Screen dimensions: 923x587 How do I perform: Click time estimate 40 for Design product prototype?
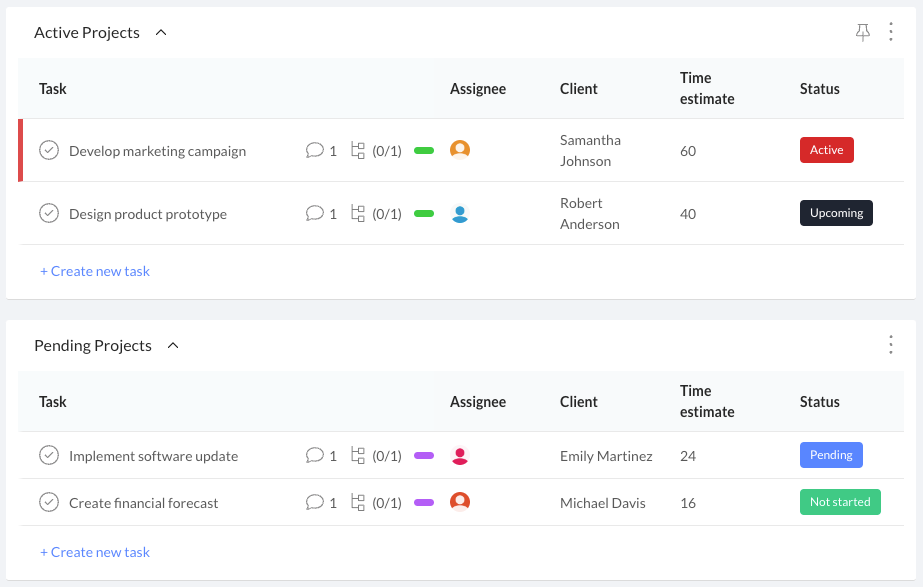pos(688,214)
